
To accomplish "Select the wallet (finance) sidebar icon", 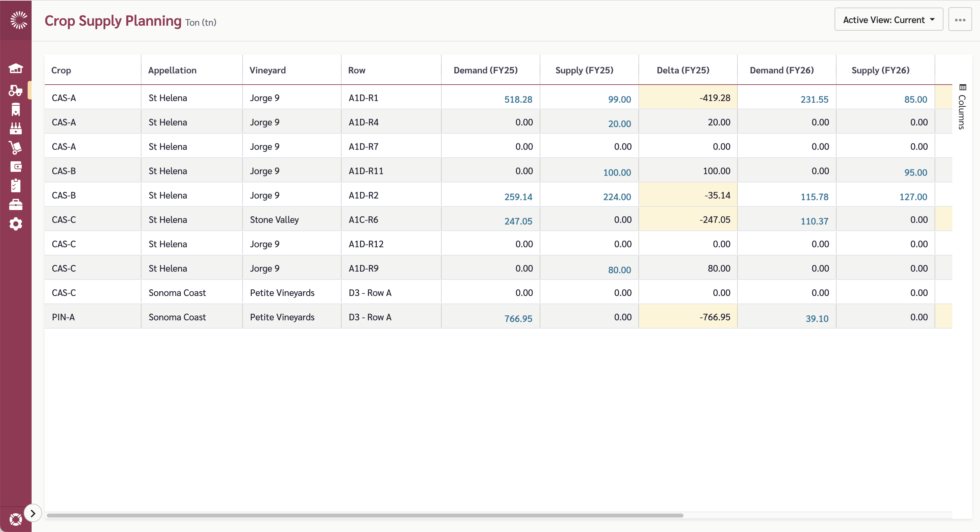I will pyautogui.click(x=15, y=167).
